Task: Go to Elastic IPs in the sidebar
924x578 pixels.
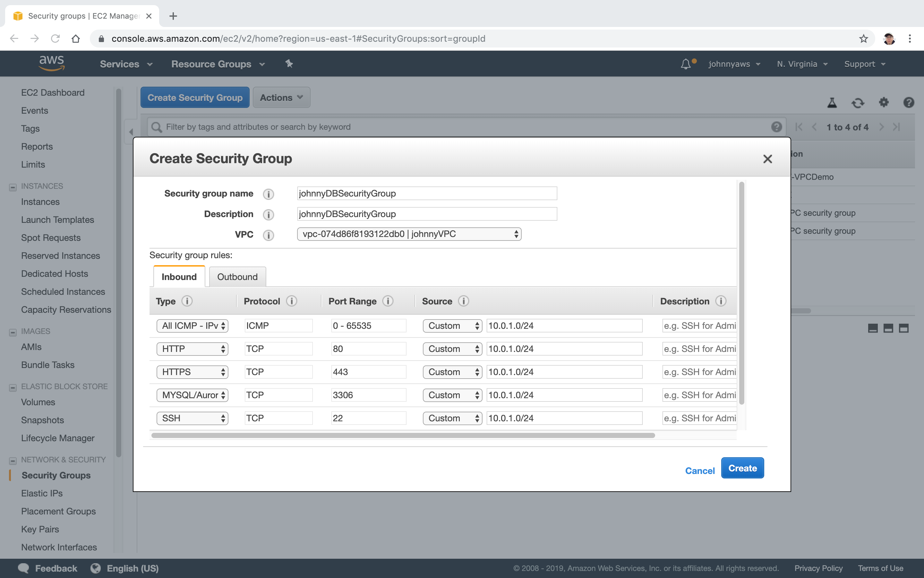Action: point(42,493)
